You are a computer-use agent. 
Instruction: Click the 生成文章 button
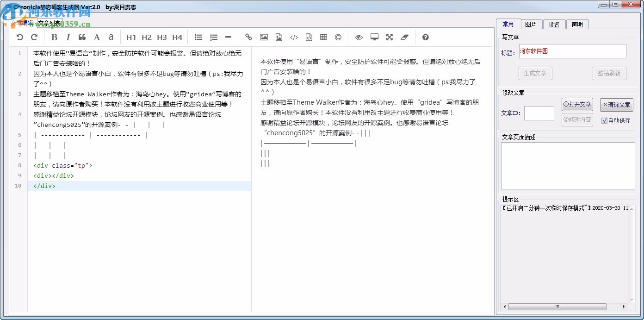point(535,73)
